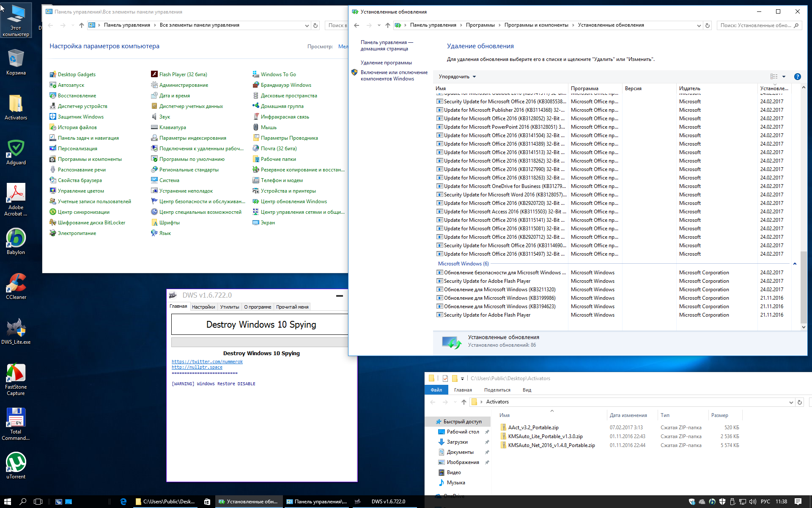The width and height of the screenshot is (812, 508).
Task: Open Прочитай меня tab in DWS
Action: pyautogui.click(x=292, y=307)
